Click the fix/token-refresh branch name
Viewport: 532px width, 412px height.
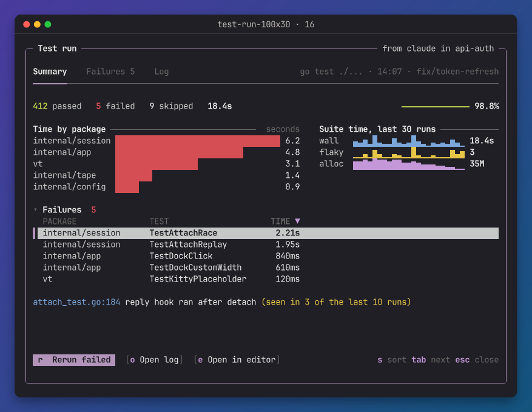tap(457, 72)
